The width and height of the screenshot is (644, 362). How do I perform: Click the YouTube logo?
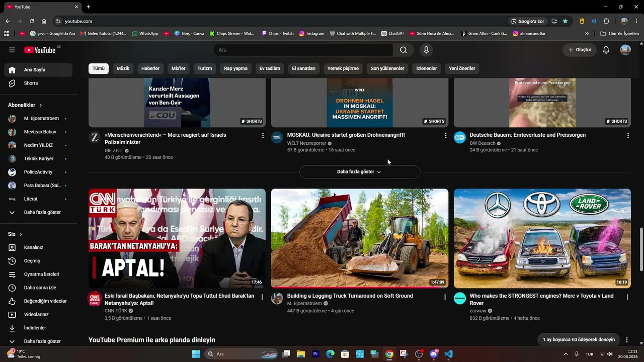[x=40, y=50]
